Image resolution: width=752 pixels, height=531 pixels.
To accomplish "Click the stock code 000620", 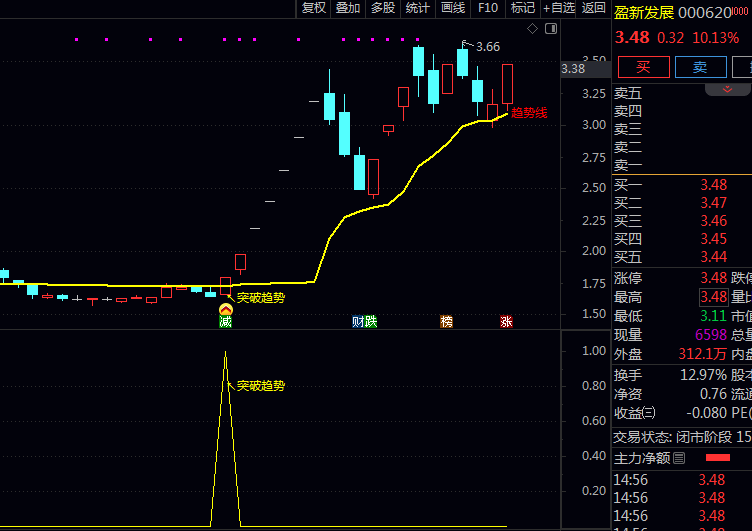I will click(705, 13).
